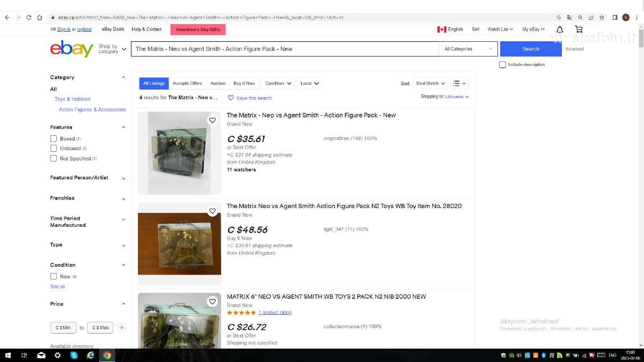Open the Shop by category menu
Image resolution: width=644 pixels, height=362 pixels.
coord(112,49)
